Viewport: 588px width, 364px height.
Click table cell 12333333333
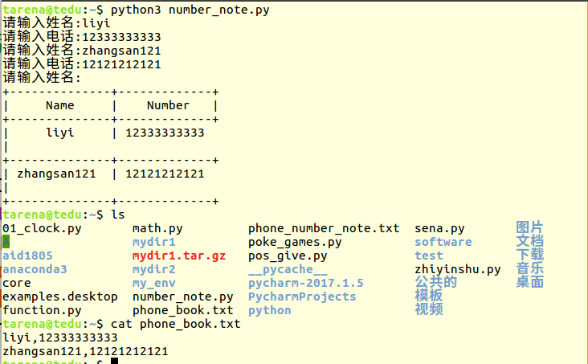[165, 133]
